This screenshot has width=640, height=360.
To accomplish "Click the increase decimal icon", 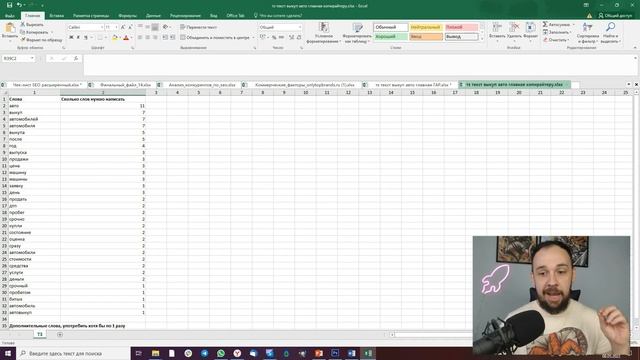I will [291, 37].
